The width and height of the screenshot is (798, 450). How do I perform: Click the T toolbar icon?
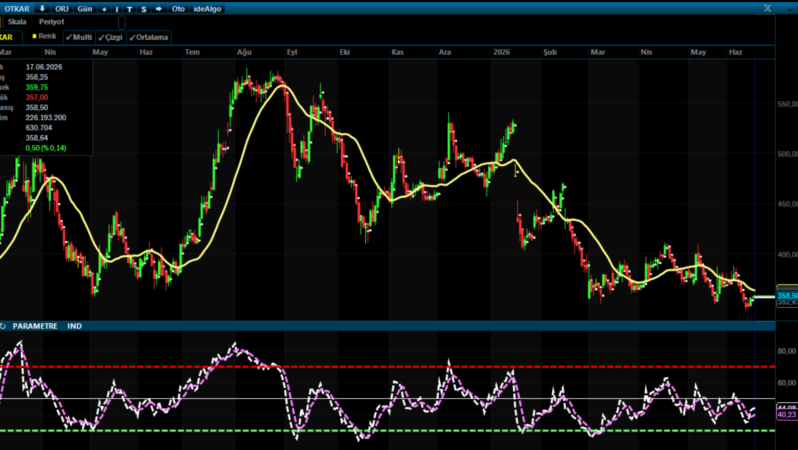coord(130,9)
